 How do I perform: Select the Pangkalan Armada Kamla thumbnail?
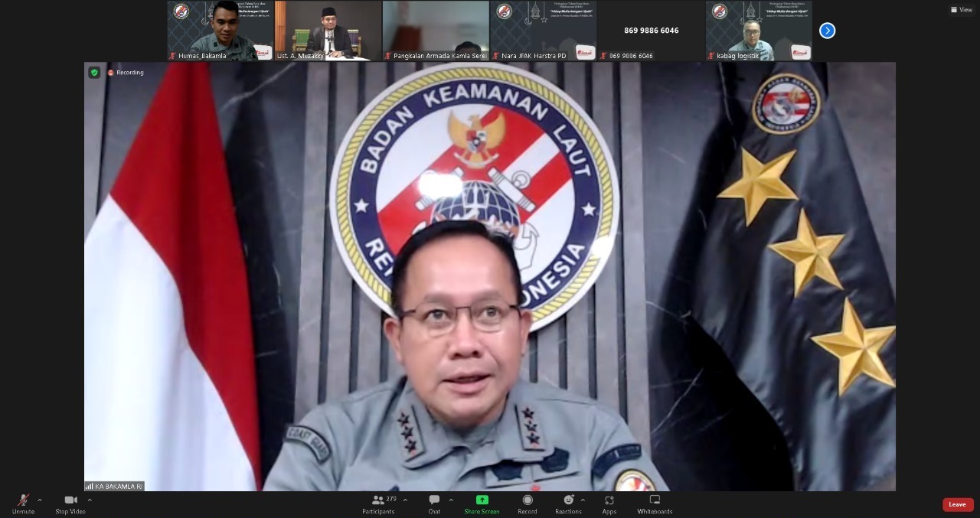coord(436,31)
